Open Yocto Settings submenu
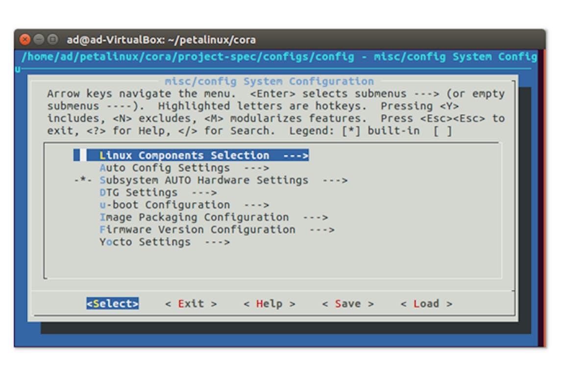 [165, 242]
